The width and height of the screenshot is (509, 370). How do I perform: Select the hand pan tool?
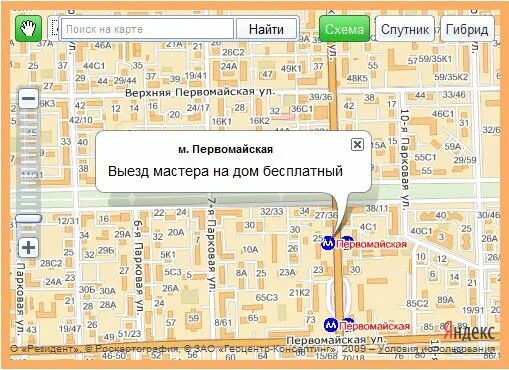tap(28, 29)
